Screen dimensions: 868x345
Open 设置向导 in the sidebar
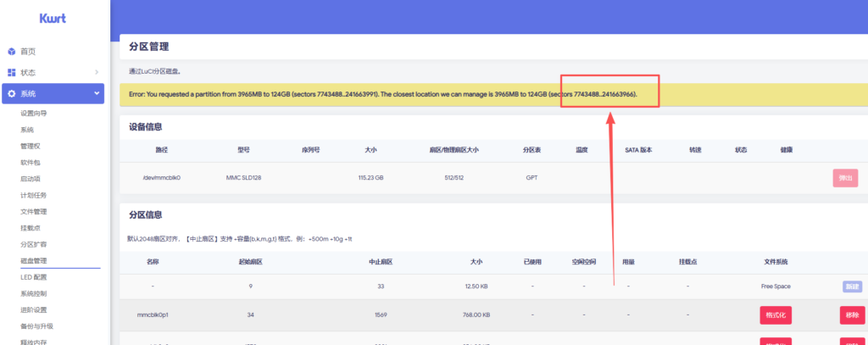pos(33,114)
